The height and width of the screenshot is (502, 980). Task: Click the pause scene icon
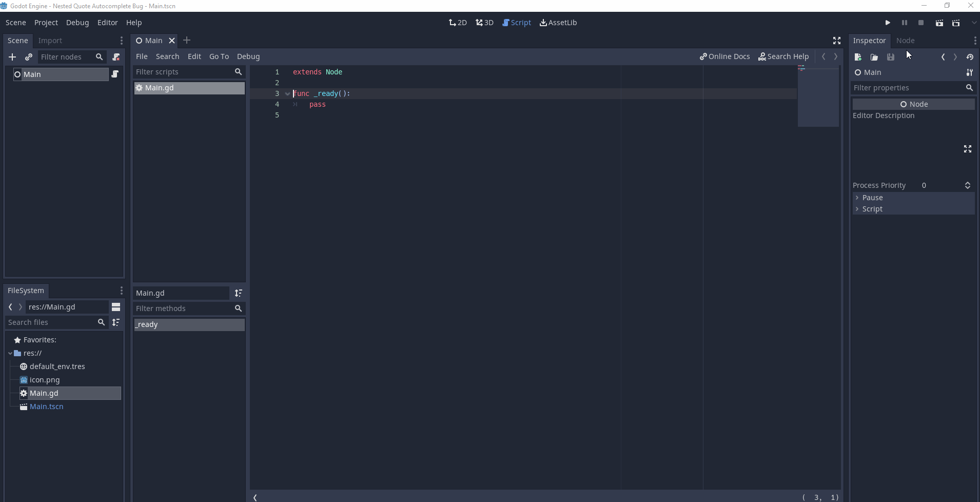coord(905,23)
